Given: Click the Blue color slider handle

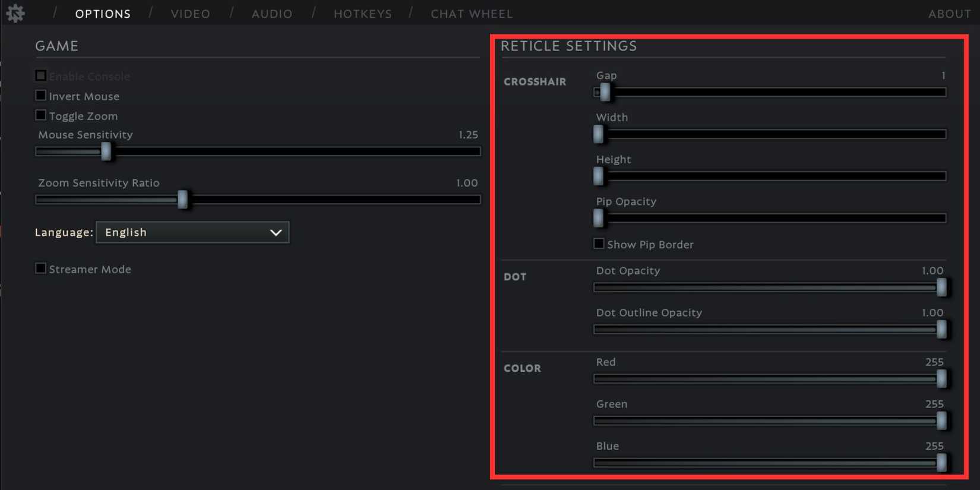Looking at the screenshot, I should pyautogui.click(x=941, y=463).
